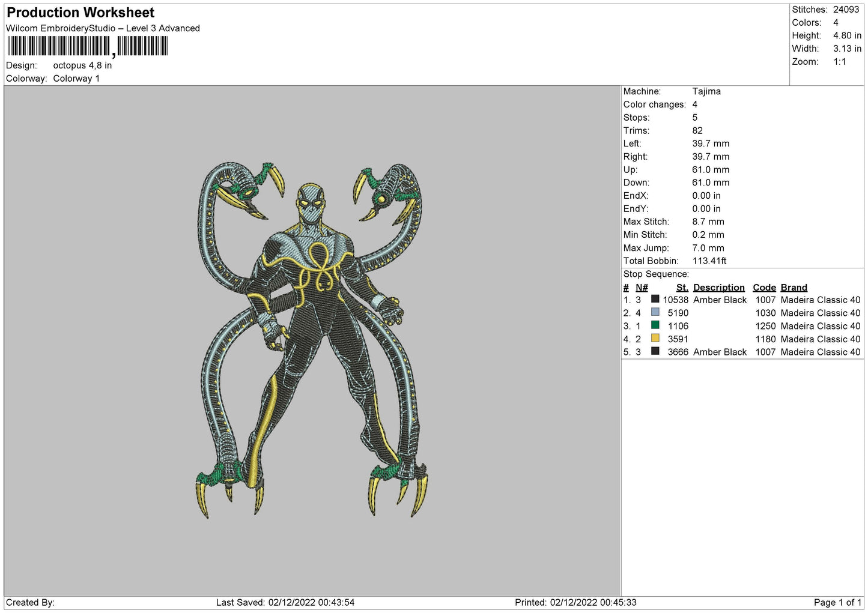
Task: Click the Right value 39.7 mm
Action: coord(711,157)
